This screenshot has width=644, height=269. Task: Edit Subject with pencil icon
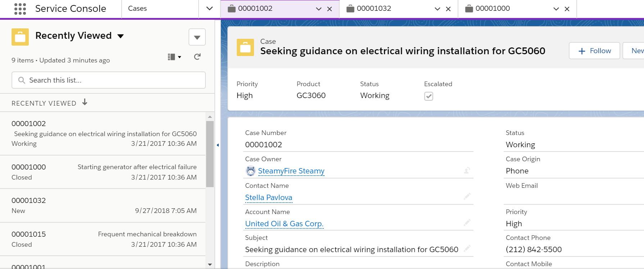[x=467, y=249]
